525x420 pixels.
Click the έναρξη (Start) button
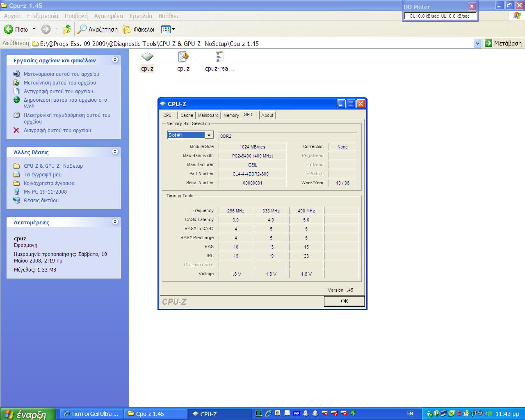coord(28,414)
